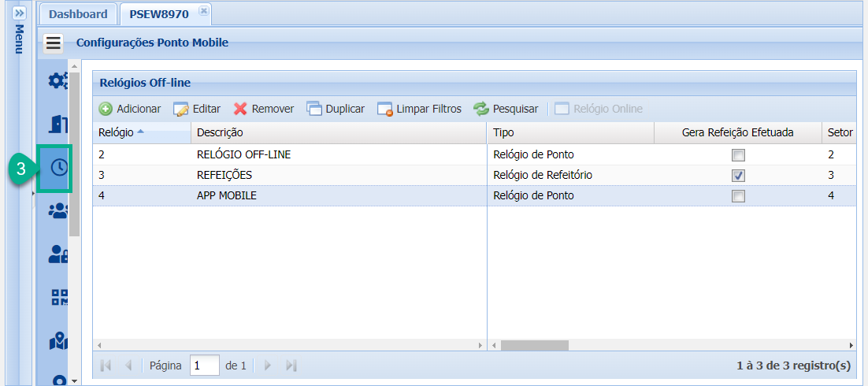The image size is (868, 386).
Task: Click the page number input field
Action: [x=205, y=366]
